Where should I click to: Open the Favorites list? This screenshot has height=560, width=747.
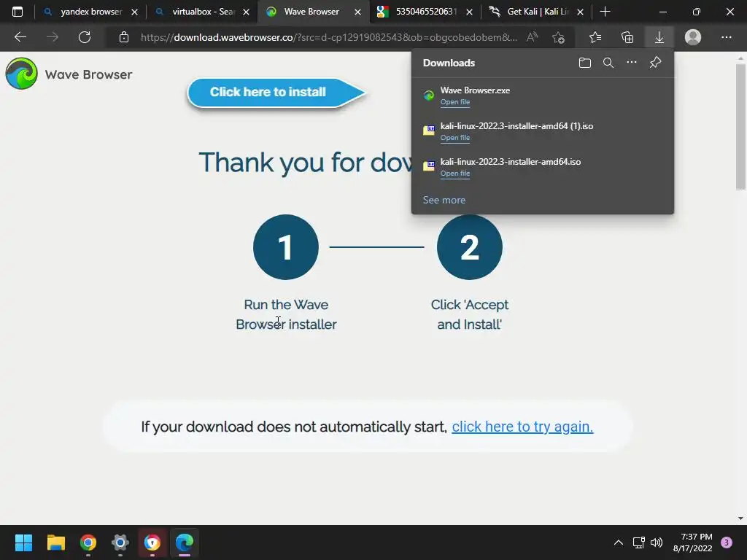click(x=595, y=37)
